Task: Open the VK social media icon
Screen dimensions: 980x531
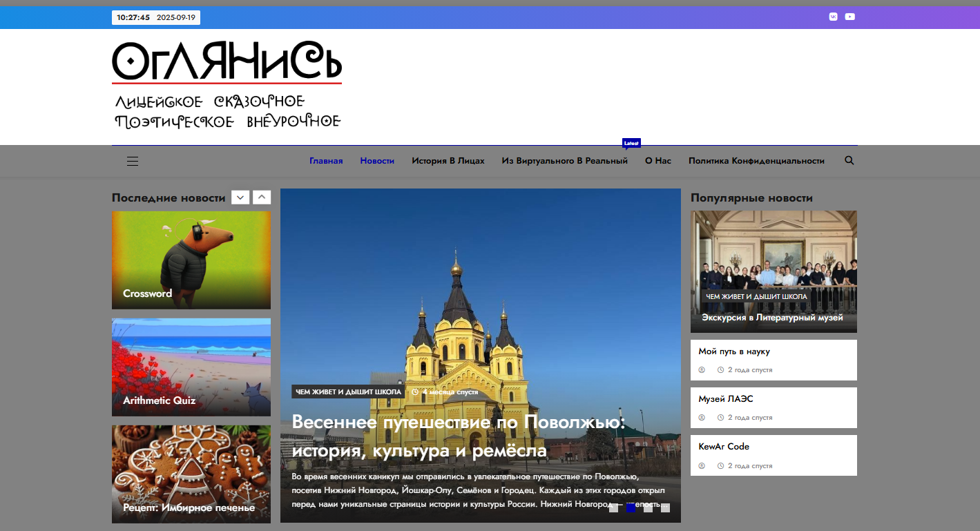Action: point(833,17)
